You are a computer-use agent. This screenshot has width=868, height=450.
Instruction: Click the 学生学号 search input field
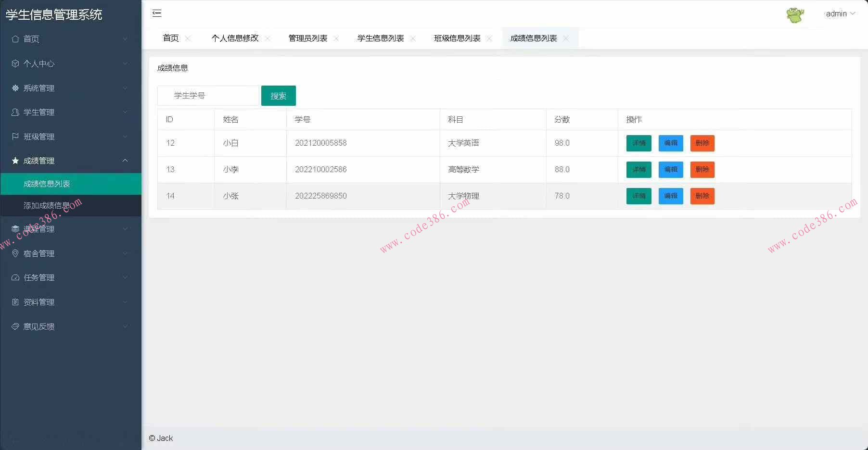[x=208, y=95]
